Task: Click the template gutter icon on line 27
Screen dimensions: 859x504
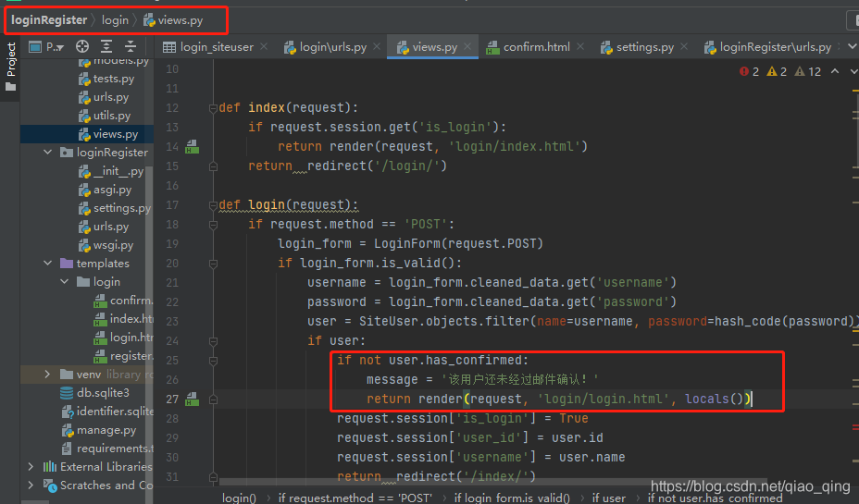Action: [192, 400]
